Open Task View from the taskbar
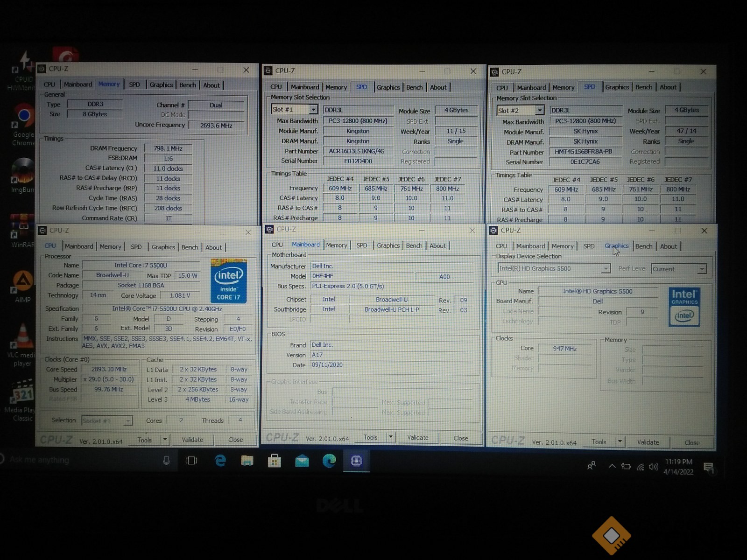This screenshot has height=560, width=747. pos(191,461)
